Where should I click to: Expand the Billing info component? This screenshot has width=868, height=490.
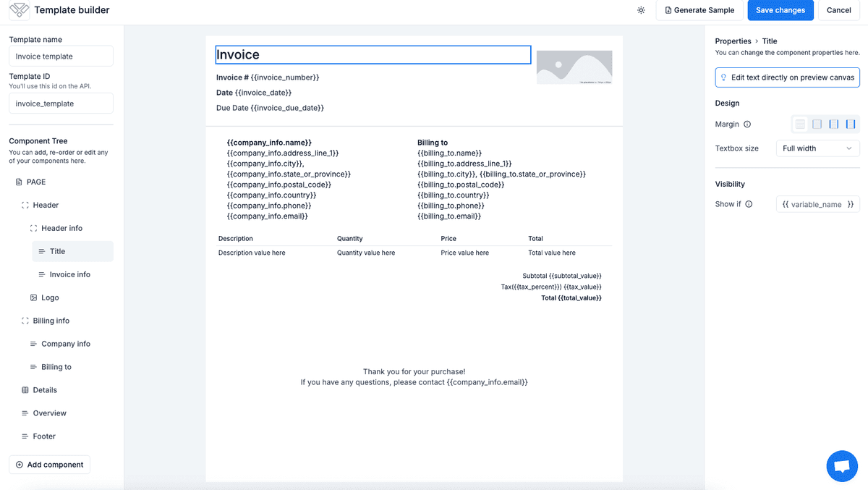coord(23,320)
